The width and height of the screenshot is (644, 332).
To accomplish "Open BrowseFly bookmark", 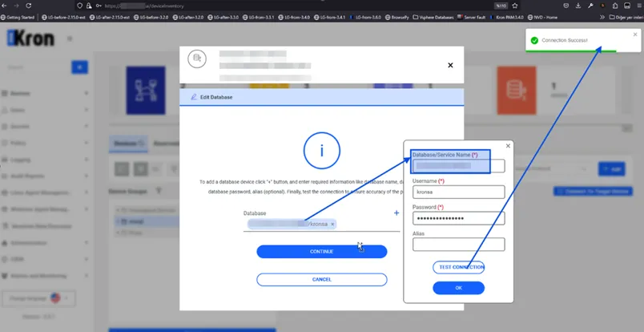I will 397,18.
